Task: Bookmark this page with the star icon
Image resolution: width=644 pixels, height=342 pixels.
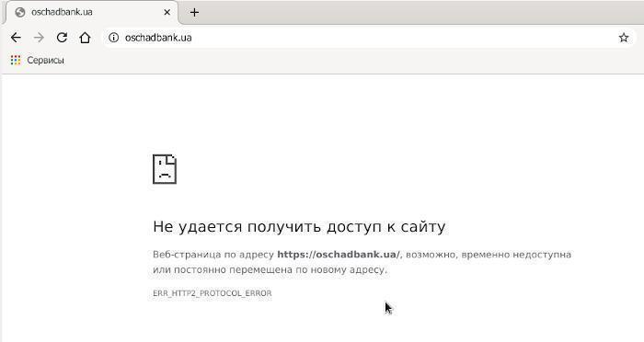Action: [x=624, y=38]
